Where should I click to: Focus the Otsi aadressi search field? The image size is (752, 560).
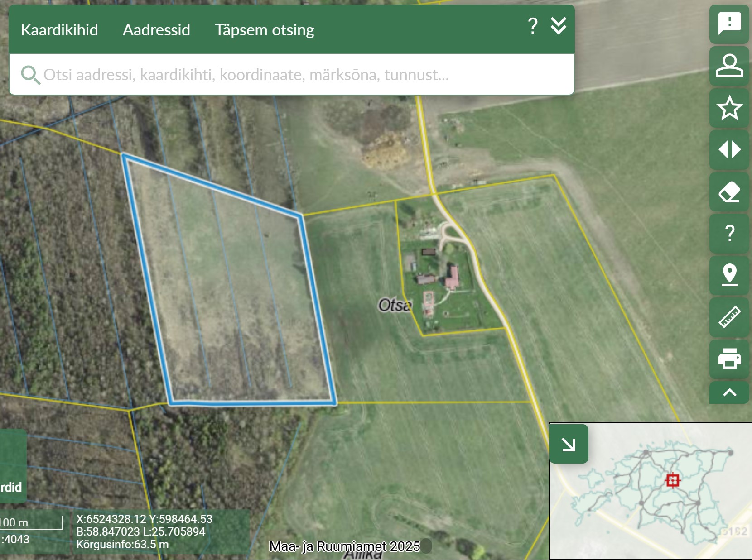click(x=290, y=75)
